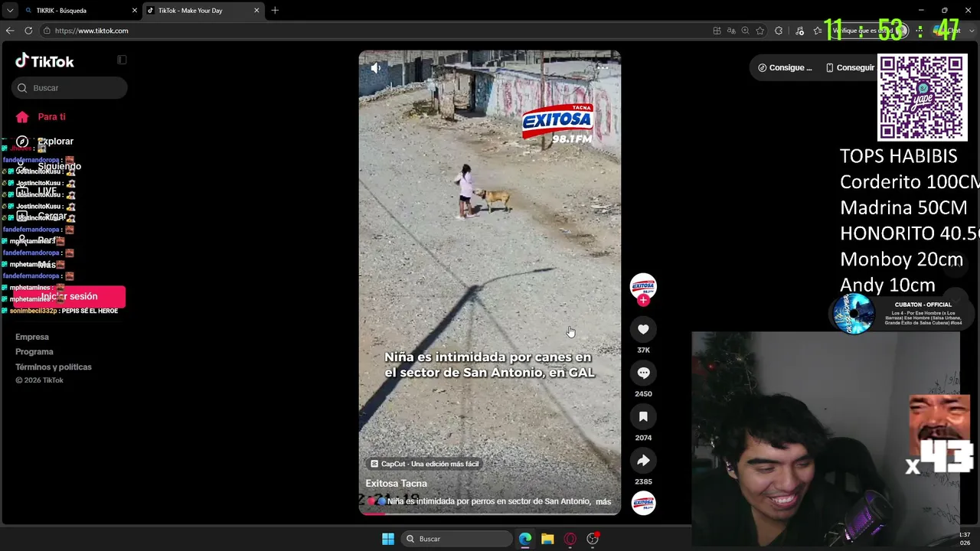Image resolution: width=980 pixels, height=551 pixels.
Task: Like the Exitosa Tacna video
Action: [x=643, y=329]
